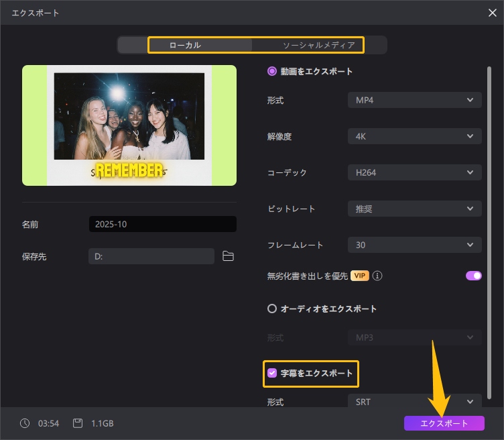This screenshot has height=440, width=504.
Task: Click the purple エクスポート button
Action: (444, 423)
